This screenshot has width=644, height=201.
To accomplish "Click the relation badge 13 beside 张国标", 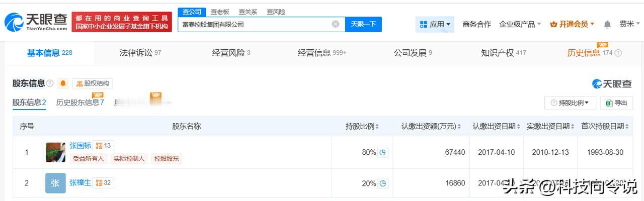I will (103, 146).
